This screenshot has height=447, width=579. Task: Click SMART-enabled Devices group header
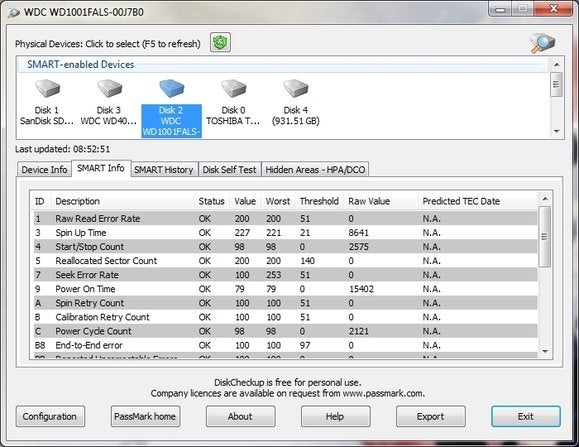coord(80,64)
